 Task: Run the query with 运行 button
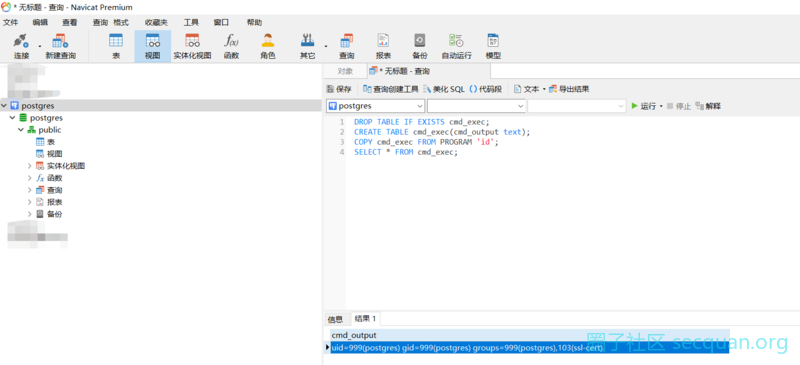(643, 106)
